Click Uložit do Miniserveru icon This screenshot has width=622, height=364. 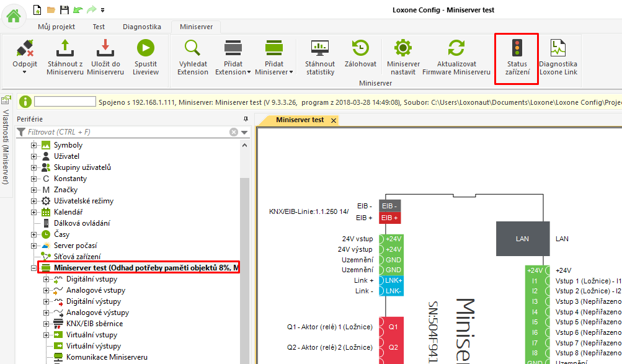[x=105, y=48]
